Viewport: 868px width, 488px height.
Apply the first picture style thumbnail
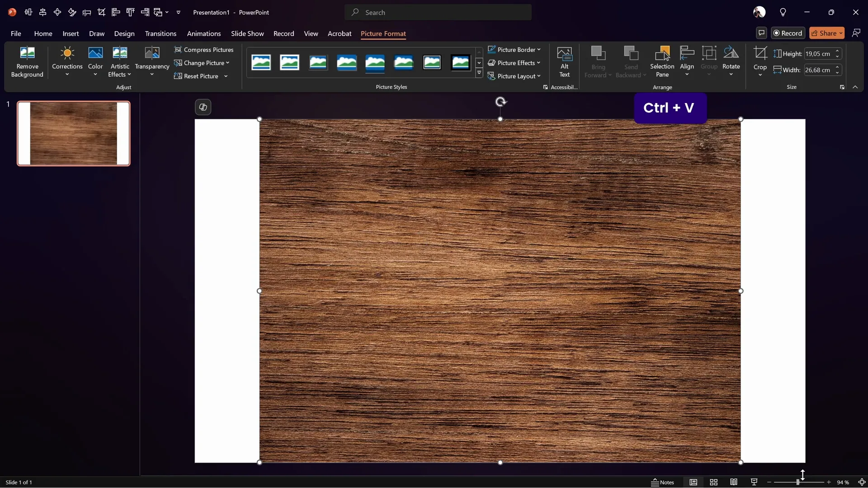261,62
